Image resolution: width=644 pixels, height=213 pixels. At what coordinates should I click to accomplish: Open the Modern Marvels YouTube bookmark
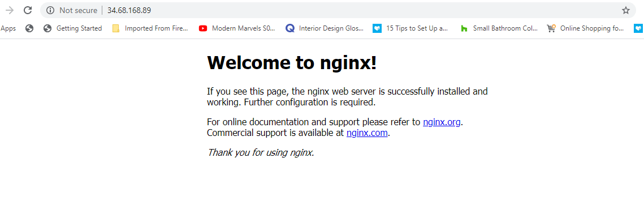coord(237,28)
